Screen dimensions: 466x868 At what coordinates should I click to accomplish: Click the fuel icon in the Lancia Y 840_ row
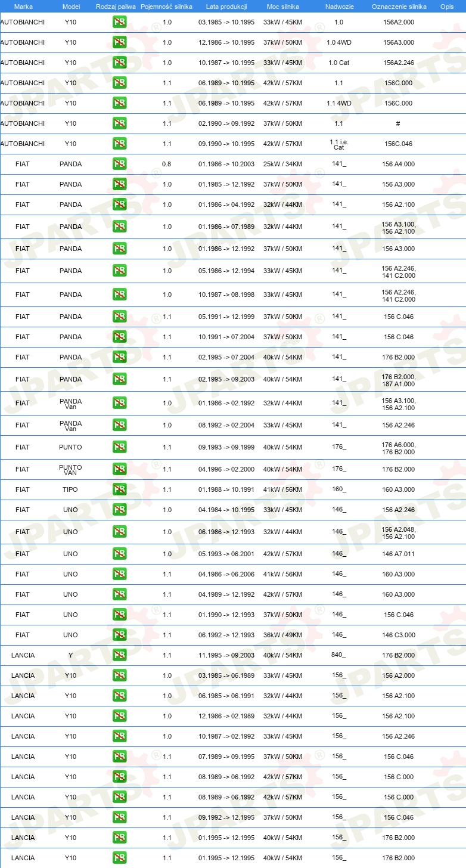(119, 655)
